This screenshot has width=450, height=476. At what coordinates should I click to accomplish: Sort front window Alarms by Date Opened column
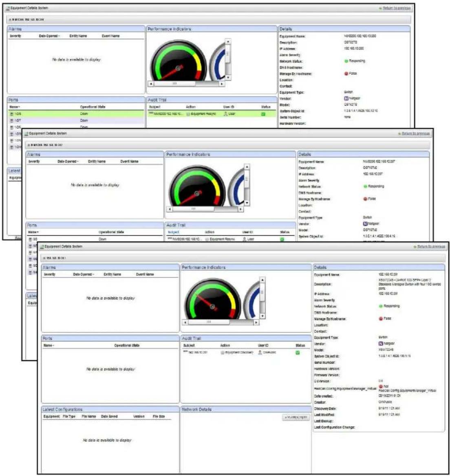pos(84,275)
